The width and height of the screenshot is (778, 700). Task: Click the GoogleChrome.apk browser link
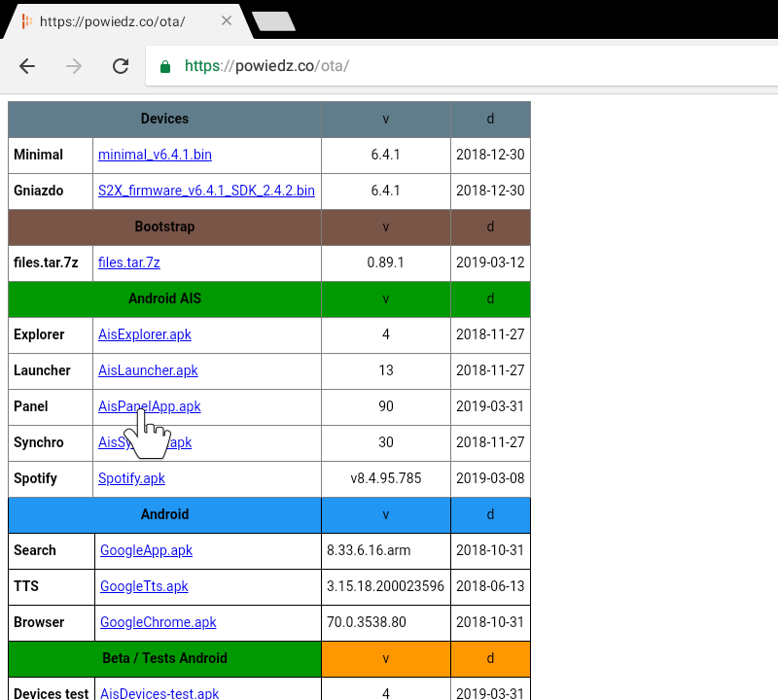coord(158,622)
